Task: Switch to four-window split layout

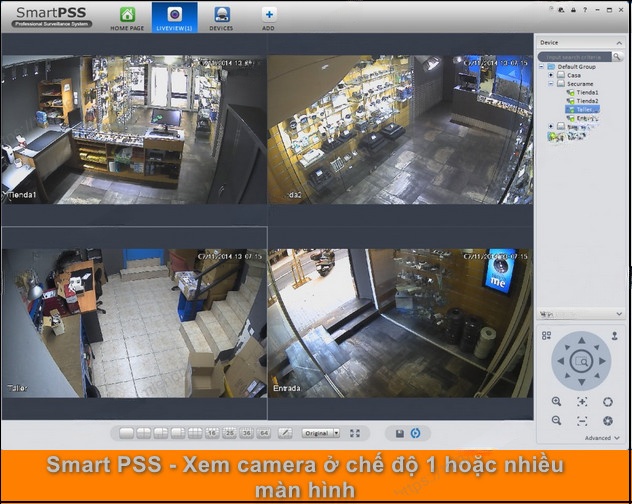Action: (143, 433)
